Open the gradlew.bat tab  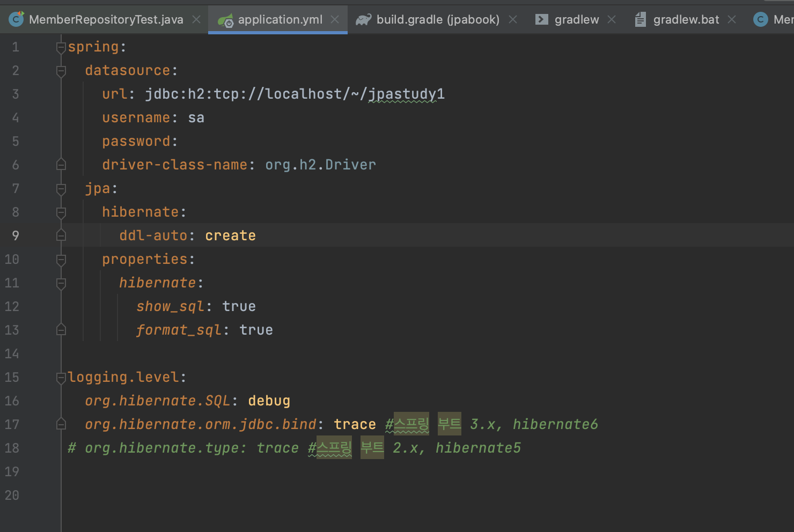point(686,20)
